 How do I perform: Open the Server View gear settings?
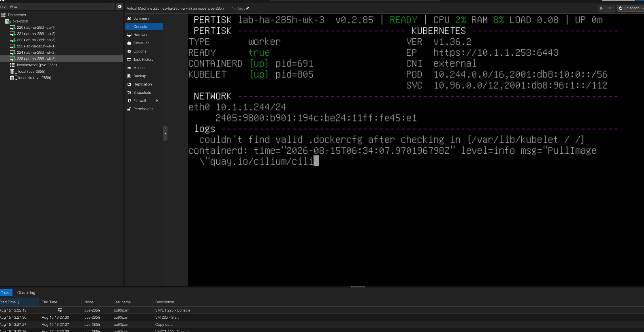coord(120,7)
